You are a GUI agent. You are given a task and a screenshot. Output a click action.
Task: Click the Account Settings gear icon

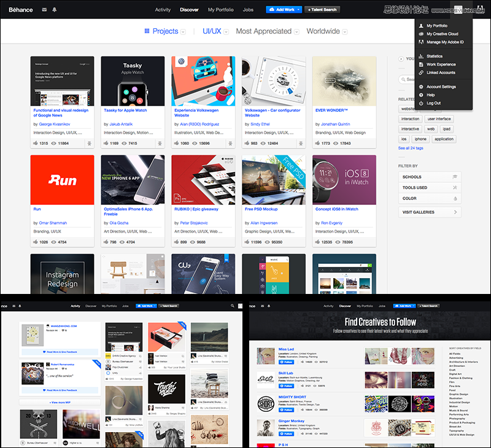[421, 87]
